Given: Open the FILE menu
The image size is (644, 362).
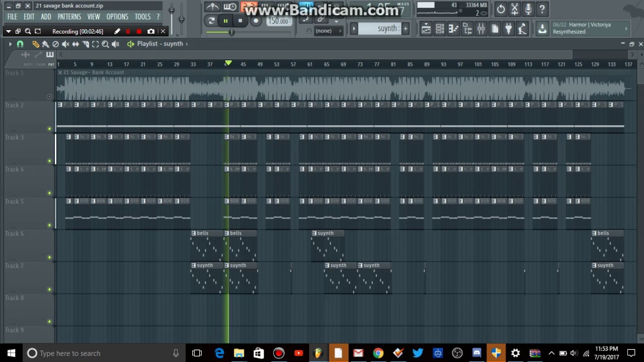Looking at the screenshot, I should pos(12,17).
